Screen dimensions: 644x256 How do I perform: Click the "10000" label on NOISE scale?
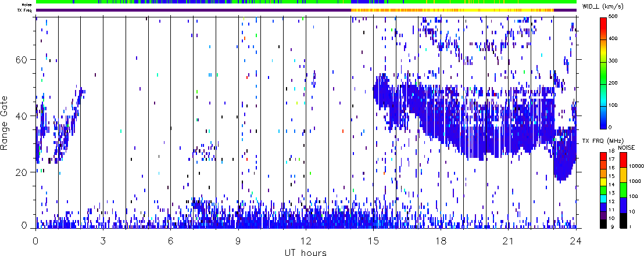point(636,166)
